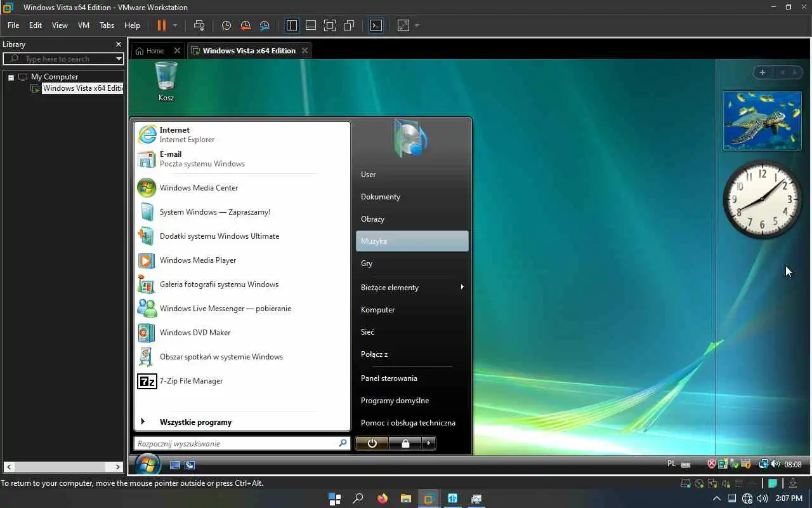This screenshot has width=812, height=508.
Task: Click the Rozpocznij wyszukiwanie search box
Action: coord(242,443)
